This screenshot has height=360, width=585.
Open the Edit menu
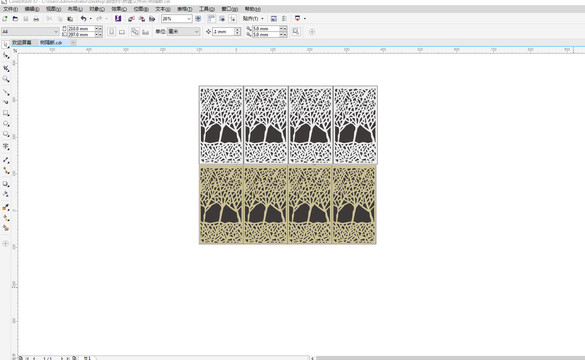pyautogui.click(x=32, y=9)
